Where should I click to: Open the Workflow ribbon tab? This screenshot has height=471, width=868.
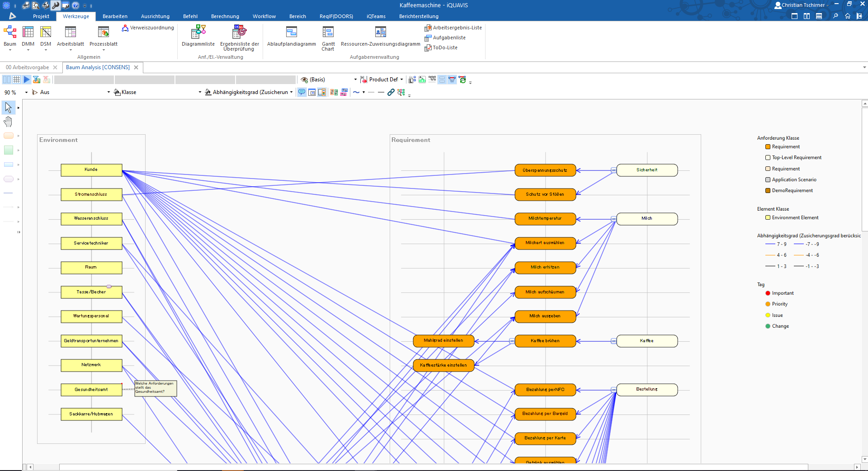(x=264, y=16)
